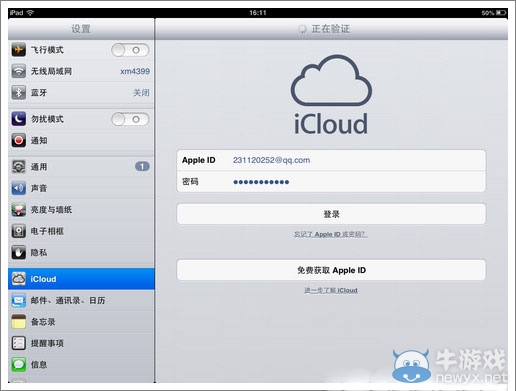Tap the verifying spinner in header
This screenshot has height=391, width=516.
coord(302,29)
